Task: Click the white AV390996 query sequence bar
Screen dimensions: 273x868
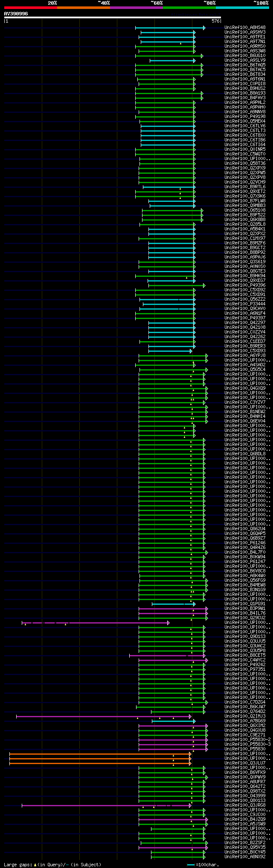Action: [113, 17]
